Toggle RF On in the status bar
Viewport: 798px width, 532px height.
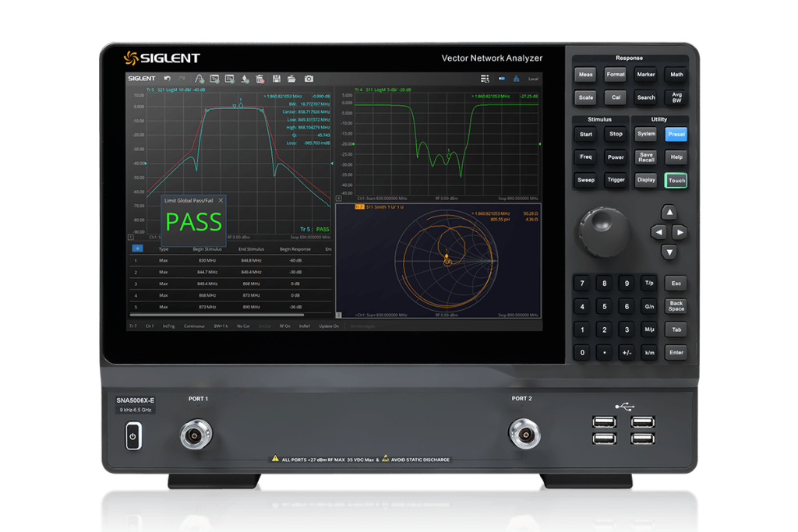[284, 326]
